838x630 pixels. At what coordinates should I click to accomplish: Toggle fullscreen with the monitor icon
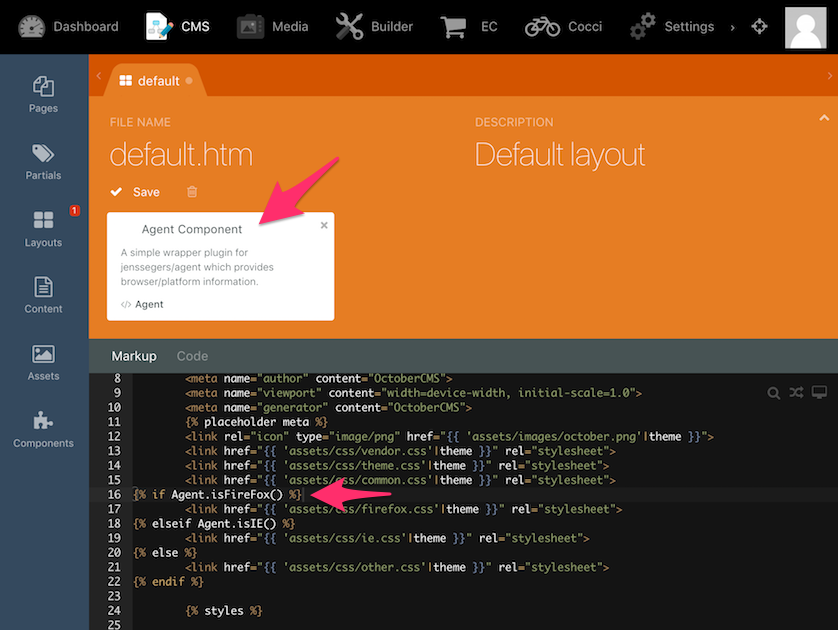(819, 392)
